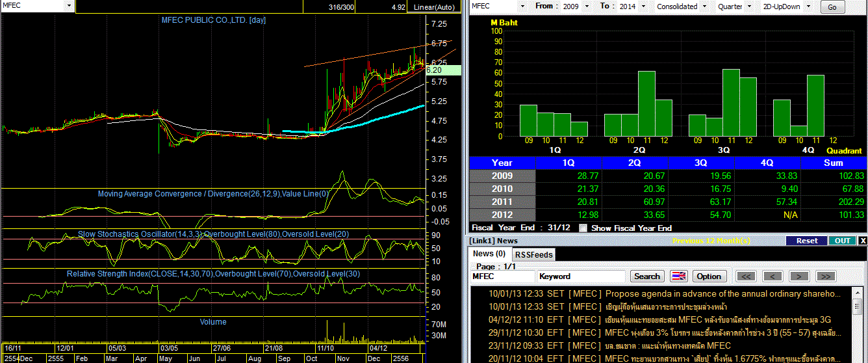Click the 6.20 current price tag

[442, 70]
